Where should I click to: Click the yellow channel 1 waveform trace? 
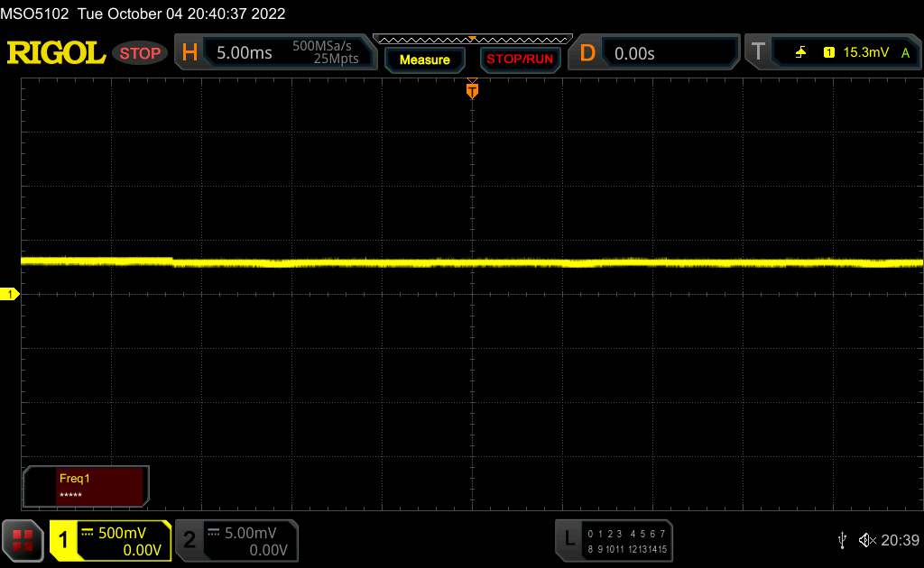[471, 262]
